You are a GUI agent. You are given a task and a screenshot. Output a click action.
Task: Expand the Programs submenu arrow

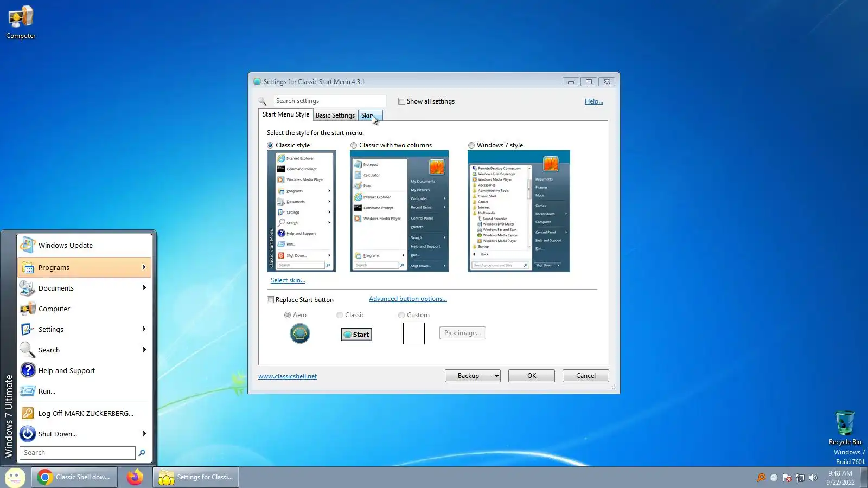click(144, 267)
